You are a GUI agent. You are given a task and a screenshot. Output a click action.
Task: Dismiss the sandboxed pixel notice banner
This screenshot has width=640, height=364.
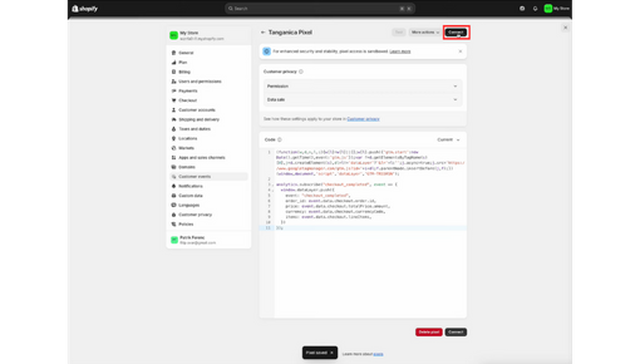[460, 51]
